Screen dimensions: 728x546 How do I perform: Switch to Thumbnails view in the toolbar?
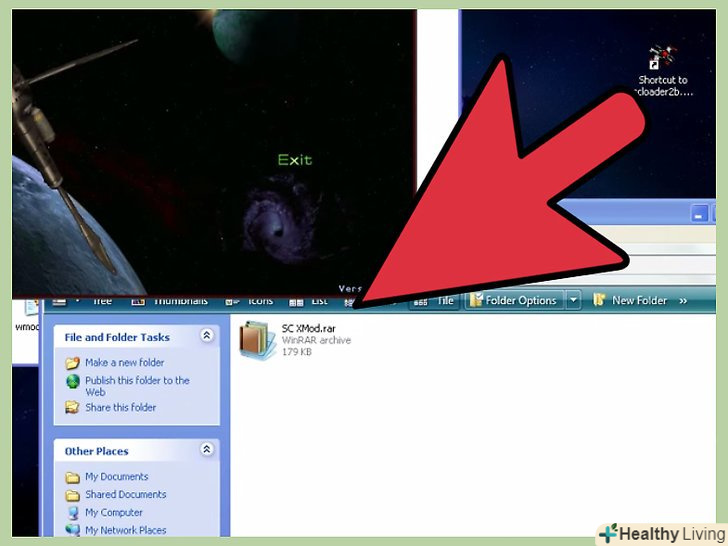click(x=170, y=301)
